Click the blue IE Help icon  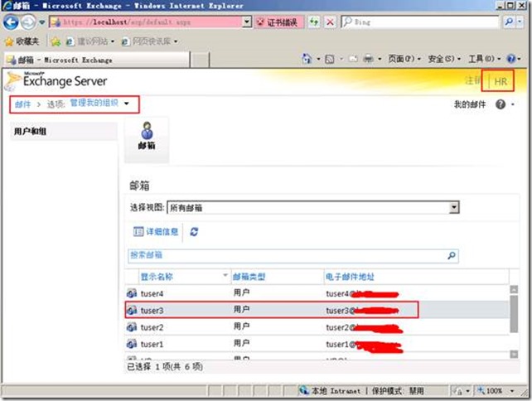(x=511, y=59)
